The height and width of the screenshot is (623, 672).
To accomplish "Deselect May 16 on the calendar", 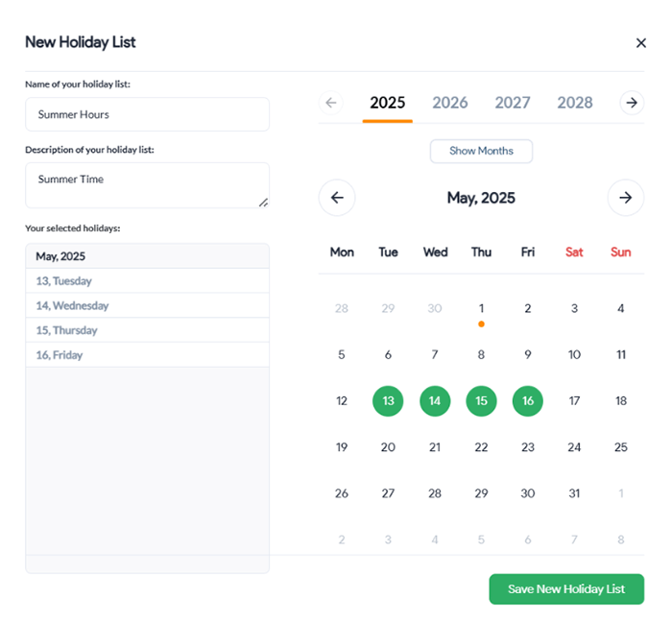I will 528,401.
